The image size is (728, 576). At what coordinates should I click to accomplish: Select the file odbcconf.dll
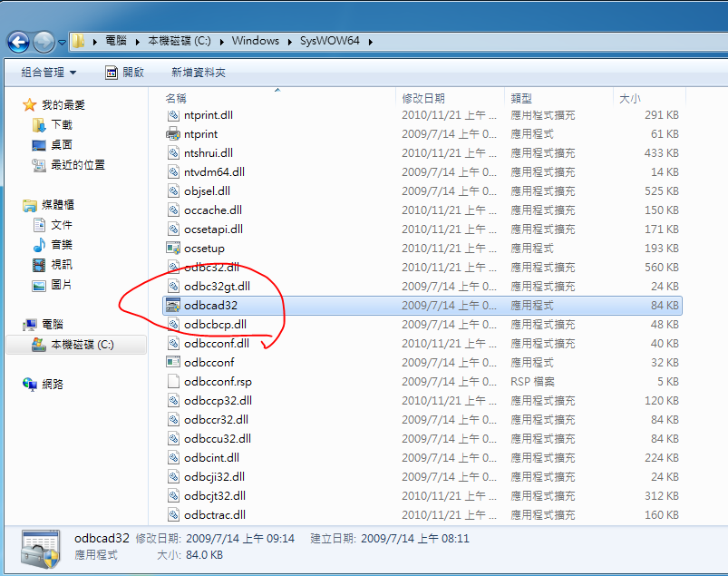point(217,343)
